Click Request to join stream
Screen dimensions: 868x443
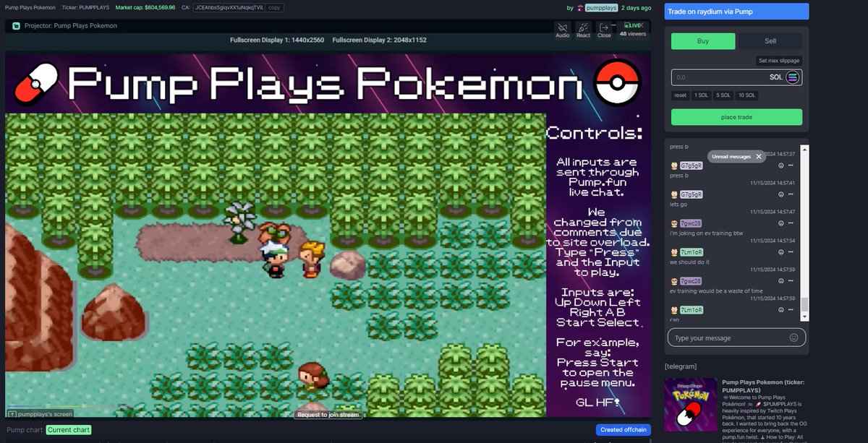click(x=328, y=415)
